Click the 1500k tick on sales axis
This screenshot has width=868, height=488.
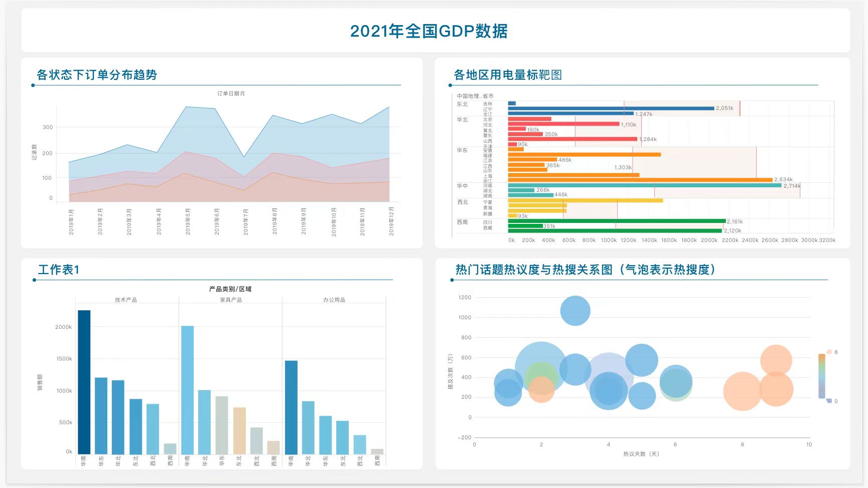[64, 358]
